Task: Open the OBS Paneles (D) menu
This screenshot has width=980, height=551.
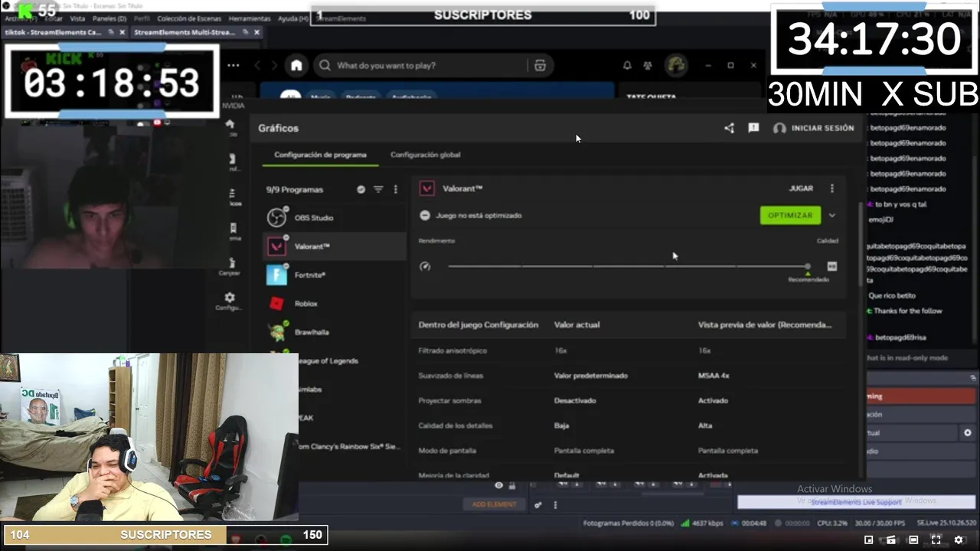Action: pos(109,18)
